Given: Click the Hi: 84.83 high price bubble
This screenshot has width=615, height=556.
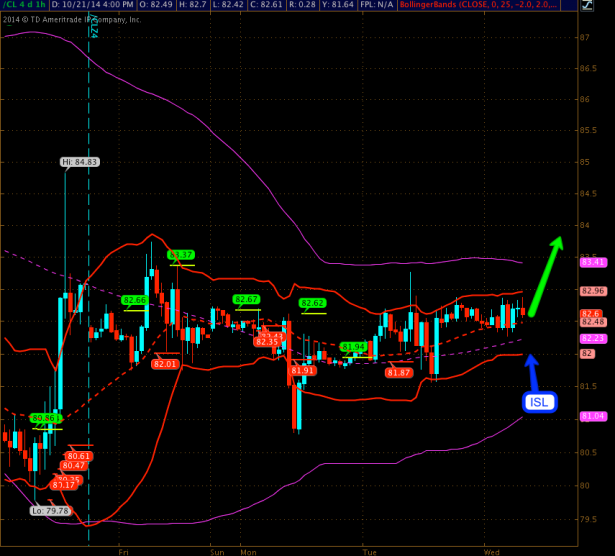Looking at the screenshot, I should [x=79, y=161].
